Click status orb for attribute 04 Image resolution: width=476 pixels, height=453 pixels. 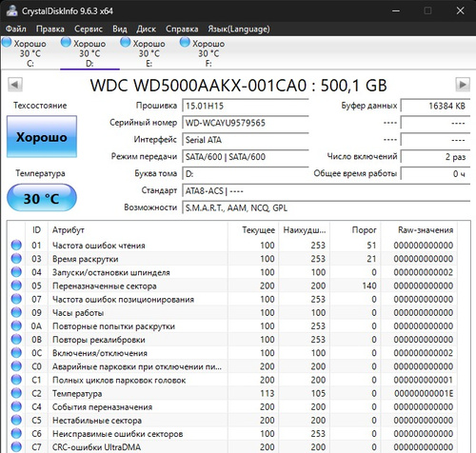pyautogui.click(x=16, y=272)
